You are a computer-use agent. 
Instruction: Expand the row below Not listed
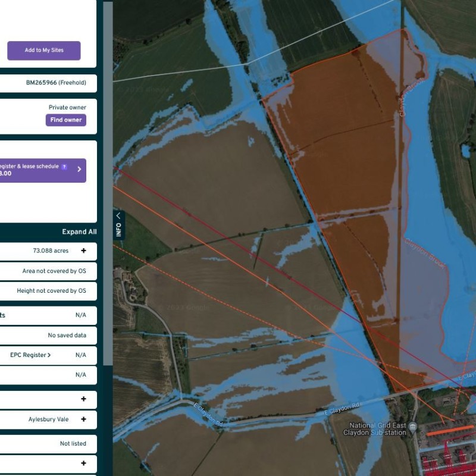coord(83,464)
